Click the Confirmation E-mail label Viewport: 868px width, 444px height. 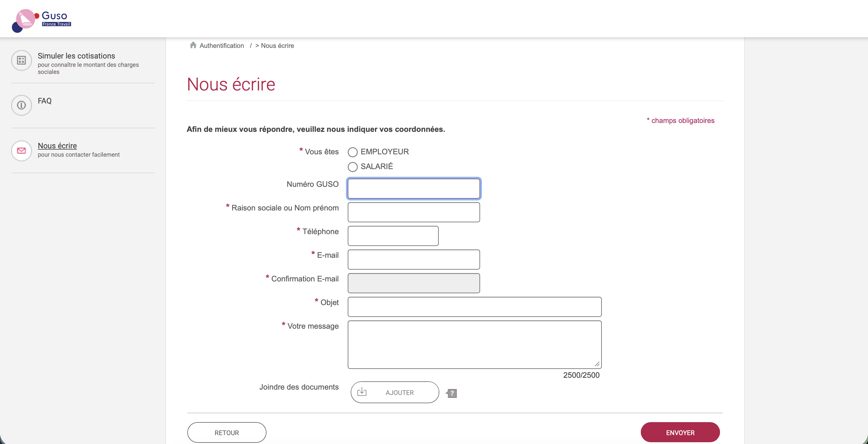click(305, 279)
